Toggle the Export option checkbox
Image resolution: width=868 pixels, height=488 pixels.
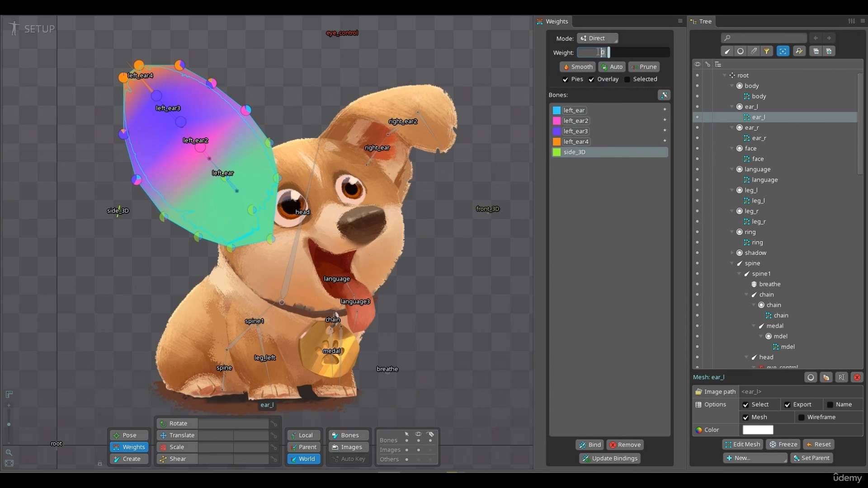click(x=787, y=405)
